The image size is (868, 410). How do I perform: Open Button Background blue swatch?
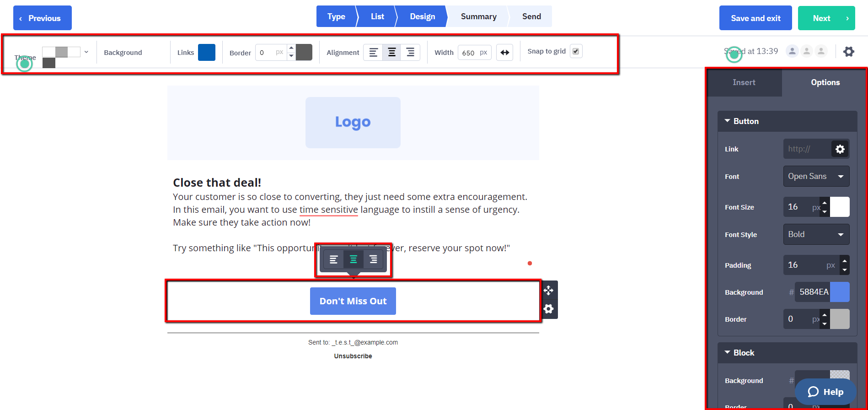point(840,292)
